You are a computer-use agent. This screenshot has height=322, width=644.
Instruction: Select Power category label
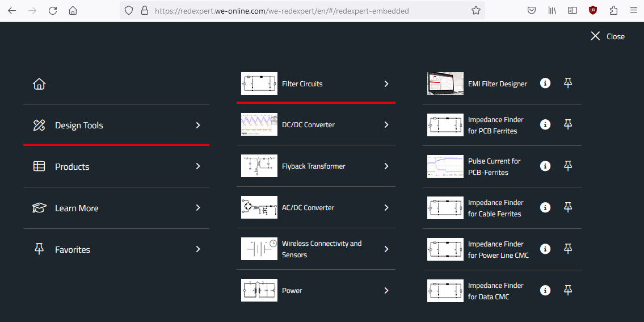point(292,290)
